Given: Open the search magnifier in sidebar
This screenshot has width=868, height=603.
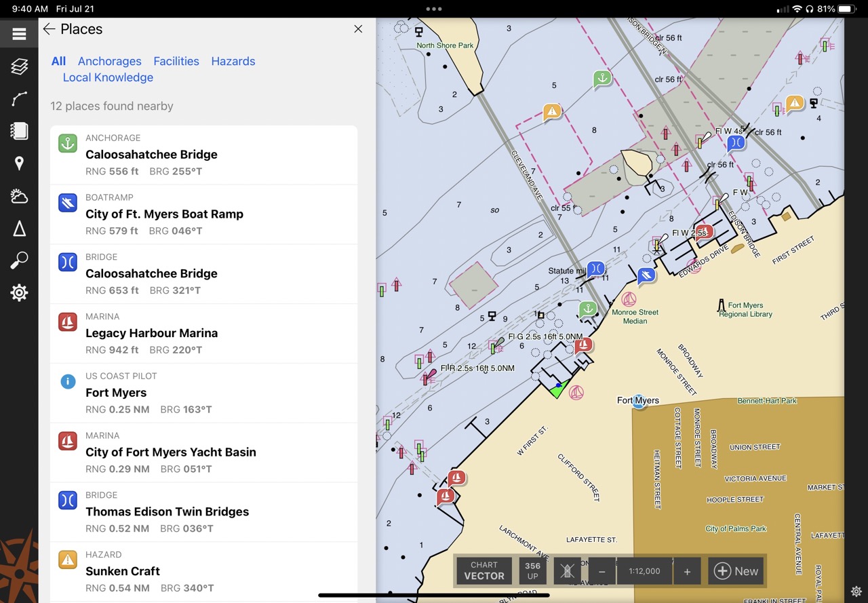Looking at the screenshot, I should coord(19,260).
